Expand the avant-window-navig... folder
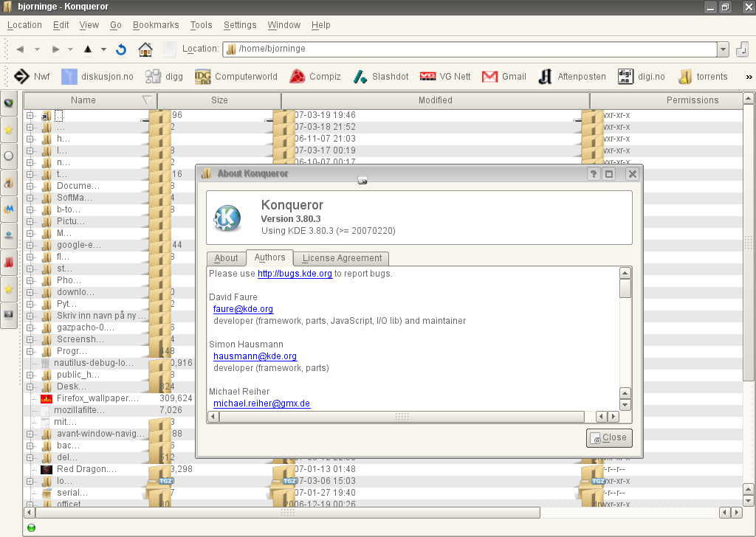Screen dimensions: 756x537 (30, 434)
